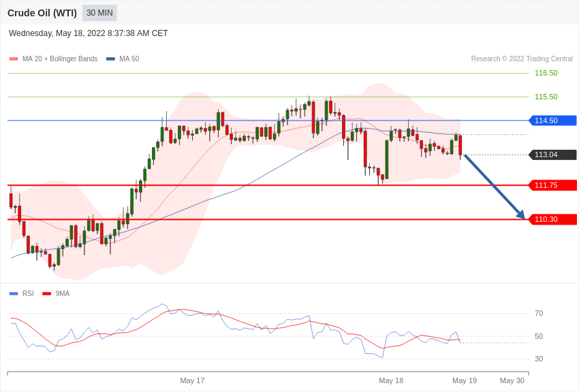The image size is (579, 392).
Task: Click the Wednesday, May 18, 2022 timestamp
Action: 88,33
